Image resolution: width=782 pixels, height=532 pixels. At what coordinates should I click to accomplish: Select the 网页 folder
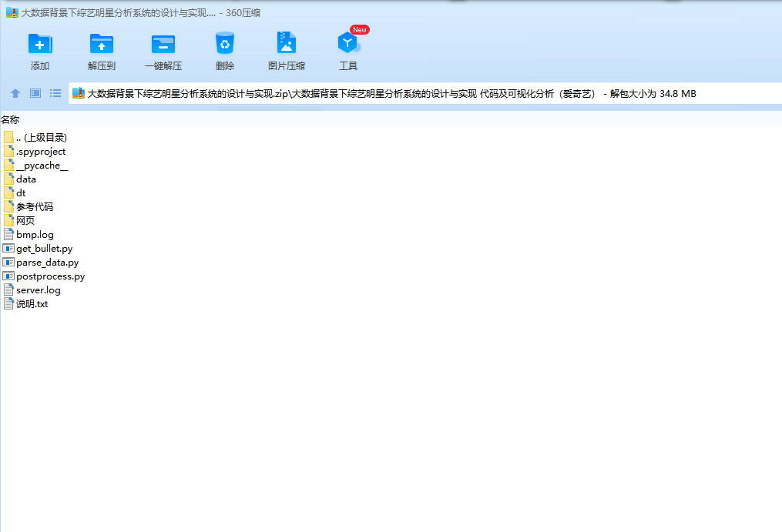click(25, 220)
